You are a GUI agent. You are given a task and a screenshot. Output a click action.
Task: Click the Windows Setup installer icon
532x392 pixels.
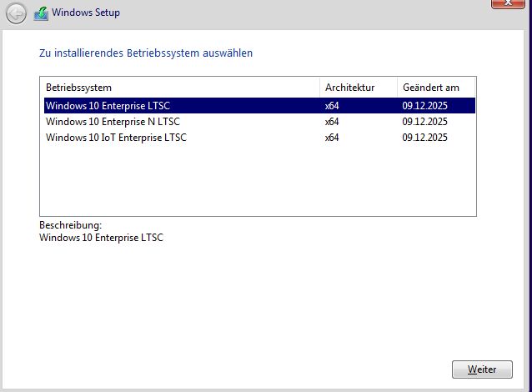coord(41,13)
